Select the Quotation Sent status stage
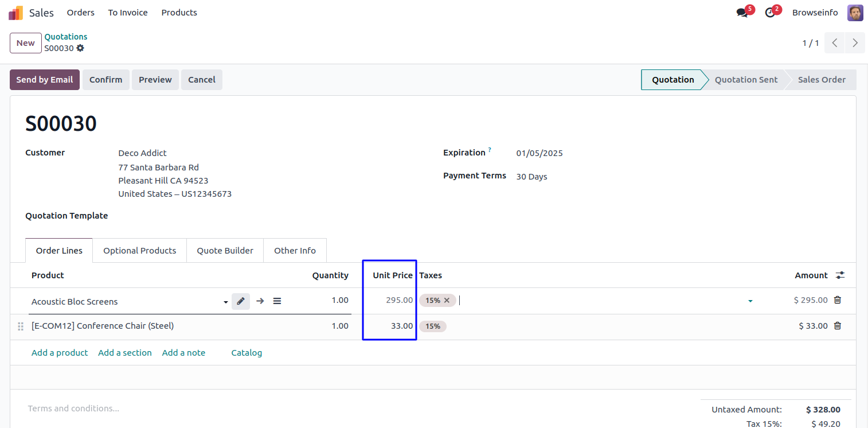Image resolution: width=868 pixels, height=428 pixels. 746,80
